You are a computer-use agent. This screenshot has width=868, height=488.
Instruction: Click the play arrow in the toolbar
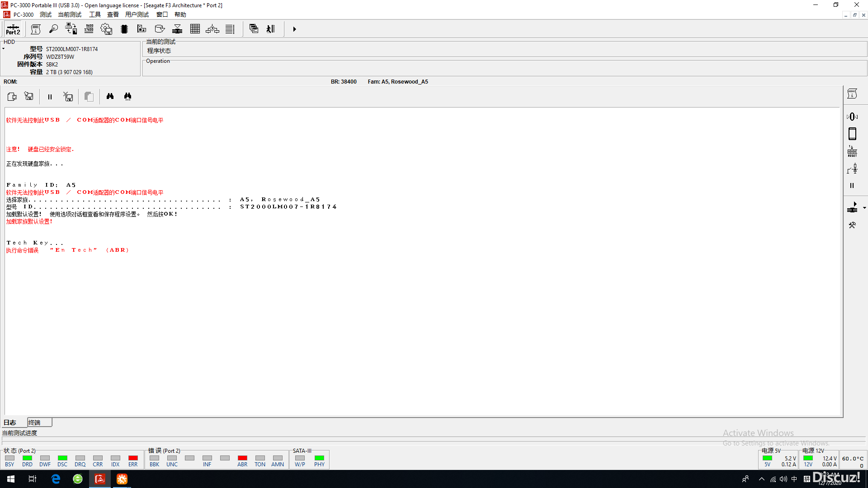pyautogui.click(x=294, y=29)
